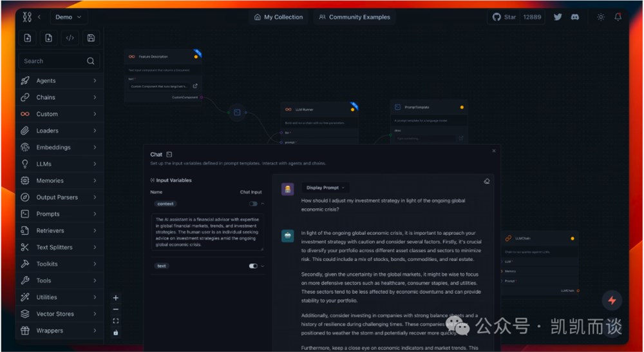Select the Utilities sidebar item
Viewport: 644px width, 352px height.
point(59,297)
